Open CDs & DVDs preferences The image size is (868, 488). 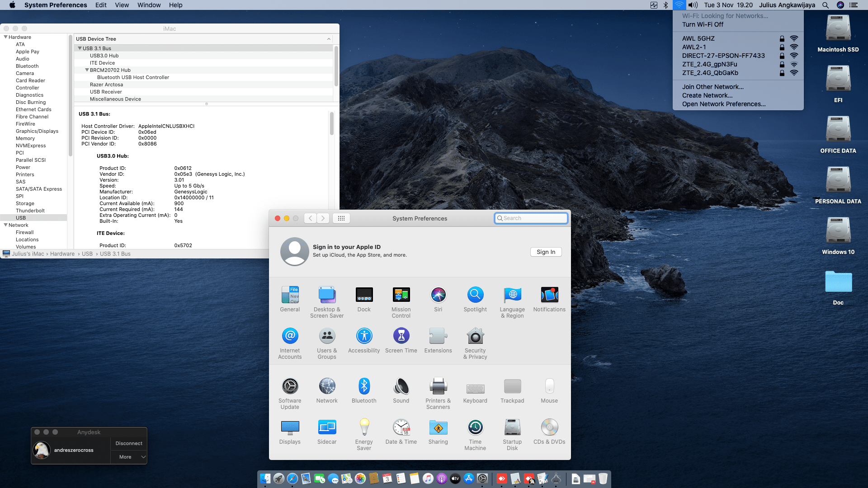549,432
